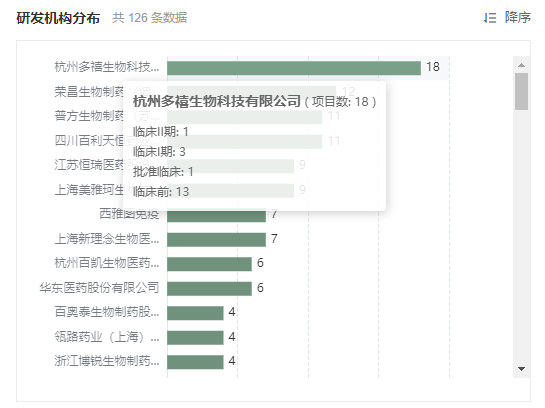Click the 研发机构分布 chart title

(x=58, y=18)
